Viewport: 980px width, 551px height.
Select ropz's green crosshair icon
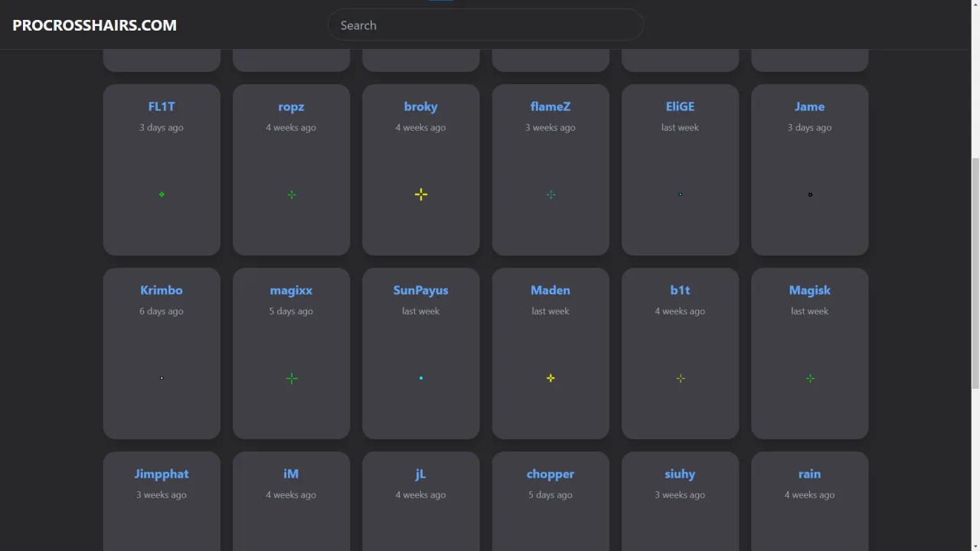[x=292, y=194]
